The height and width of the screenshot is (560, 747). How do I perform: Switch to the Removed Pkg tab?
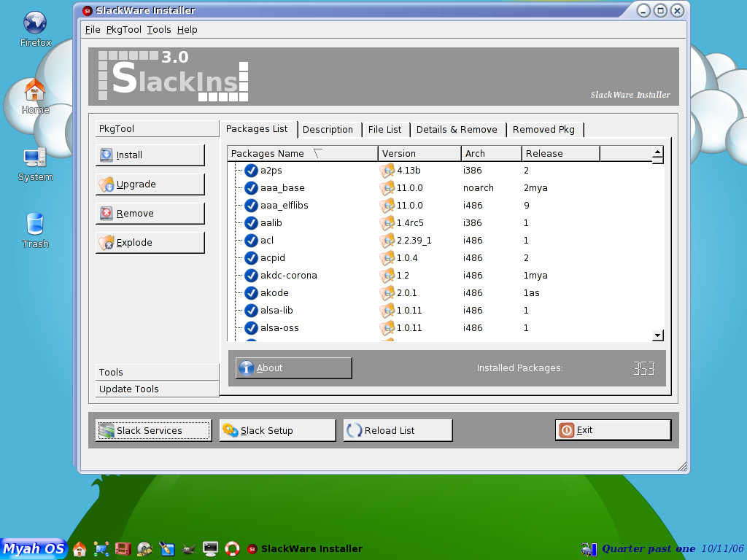pyautogui.click(x=543, y=130)
